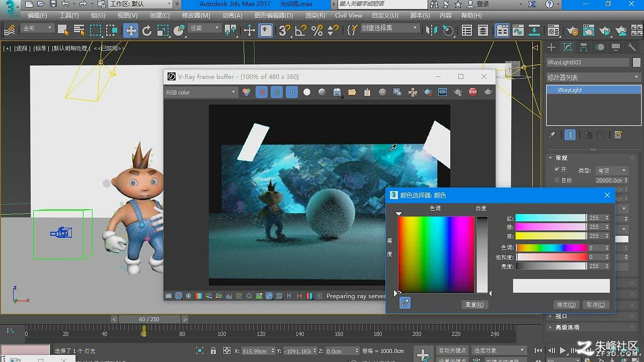The height and width of the screenshot is (362, 644).
Task: Open the 脚本(S) menu
Action: pos(420,16)
